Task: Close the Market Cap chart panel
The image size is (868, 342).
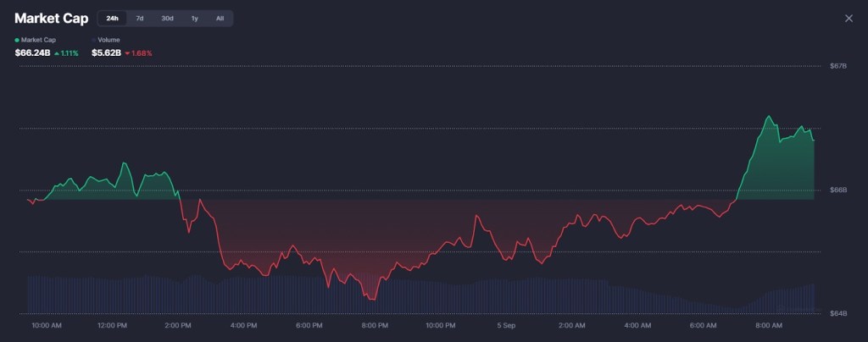Action: (849, 18)
